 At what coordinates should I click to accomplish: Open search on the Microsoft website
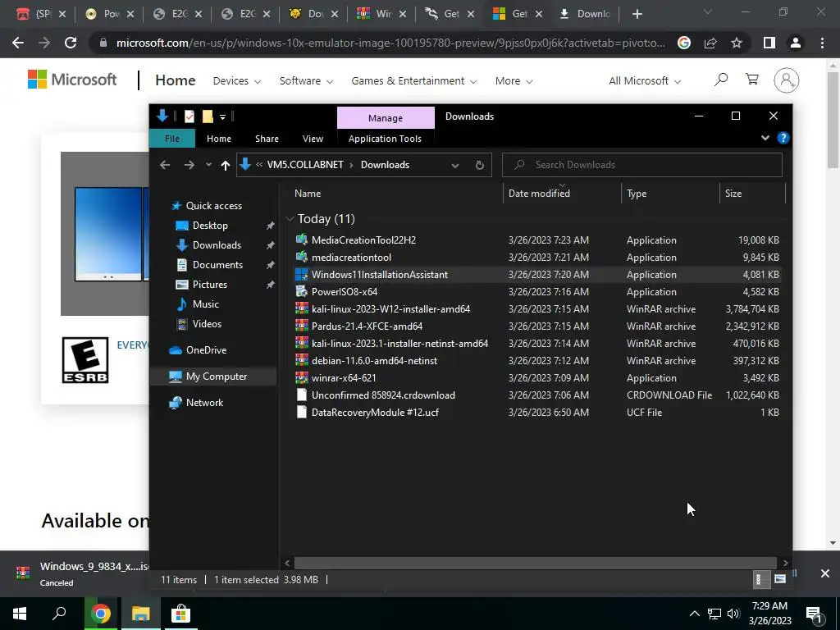(x=720, y=80)
